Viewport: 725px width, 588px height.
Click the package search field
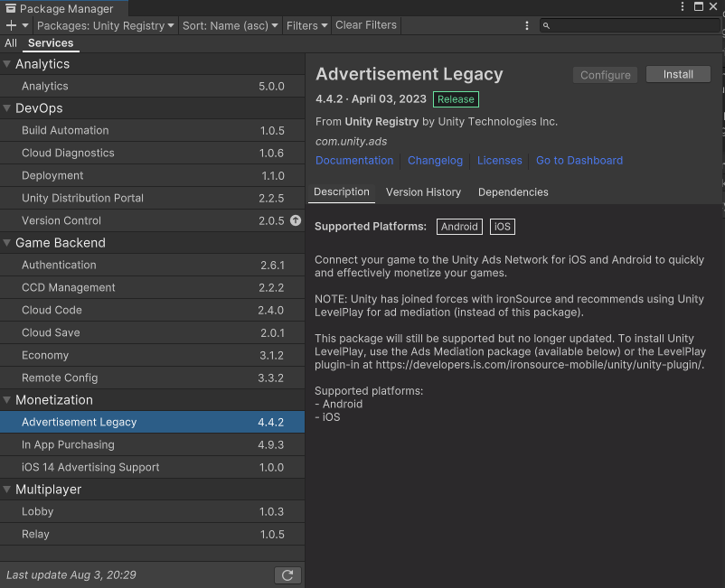[629, 26]
